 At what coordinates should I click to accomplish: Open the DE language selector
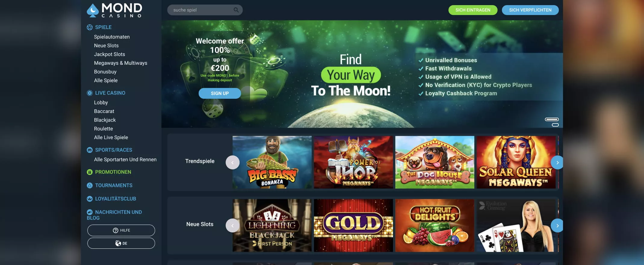coord(121,243)
